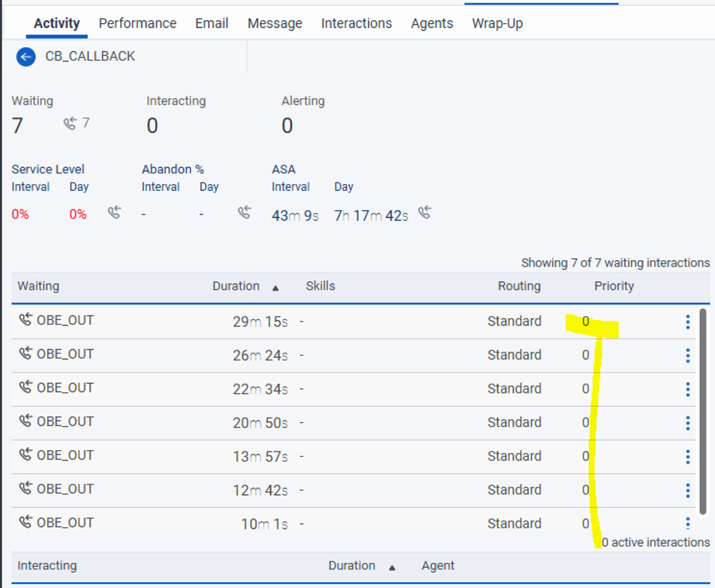
Task: Open the three-dot menu for the 20m 50s interaction
Action: [687, 423]
